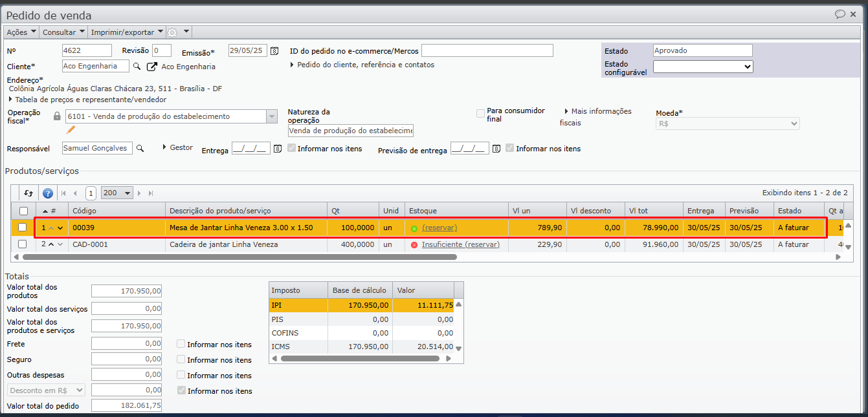The height and width of the screenshot is (417, 868).
Task: Click the (reservar) link for Mesa de Jantar
Action: point(440,228)
